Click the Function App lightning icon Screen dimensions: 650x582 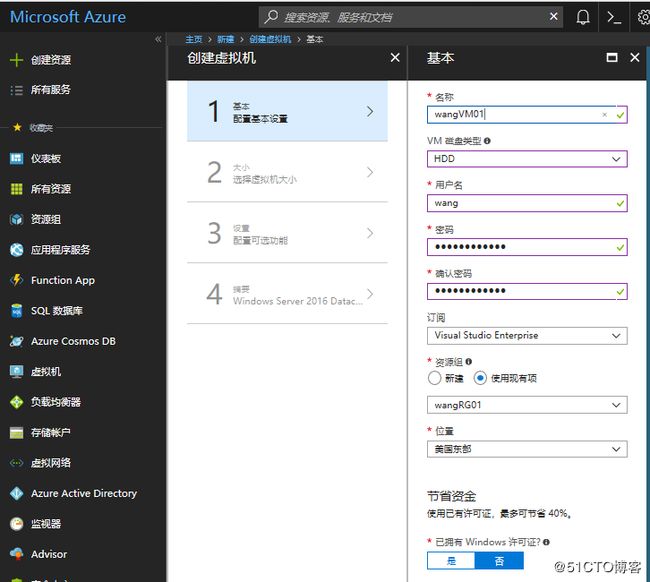pyautogui.click(x=17, y=280)
